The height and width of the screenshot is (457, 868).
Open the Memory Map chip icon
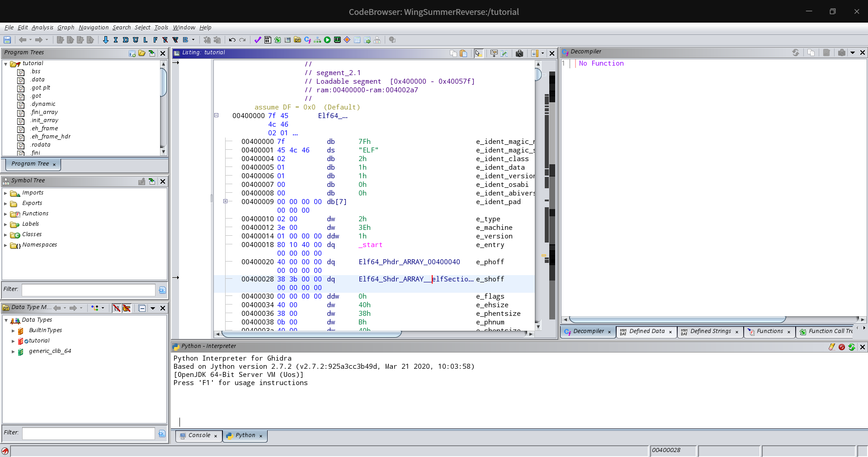pos(337,40)
